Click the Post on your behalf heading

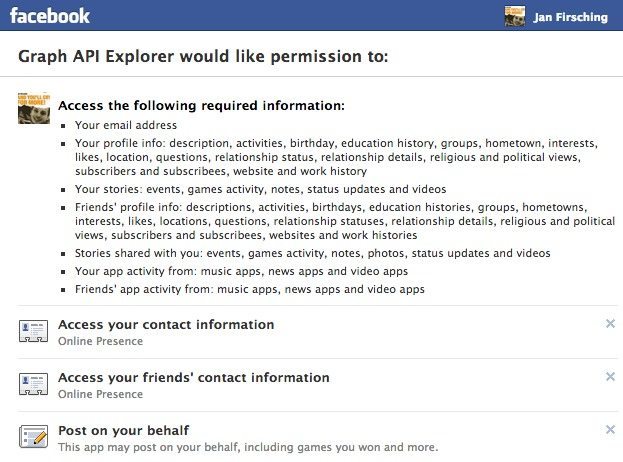pyautogui.click(x=124, y=430)
